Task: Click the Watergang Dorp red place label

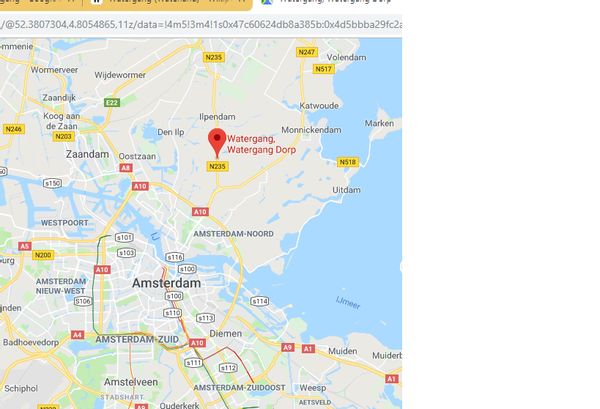Action: point(261,144)
